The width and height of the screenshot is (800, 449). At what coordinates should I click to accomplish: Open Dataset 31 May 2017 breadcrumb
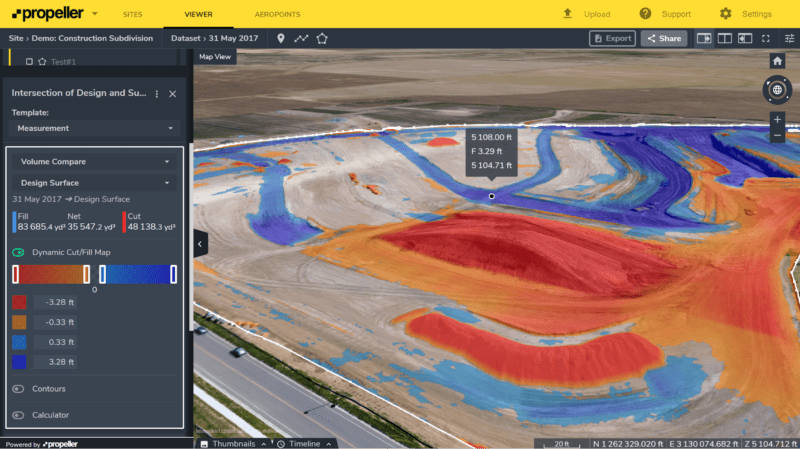point(214,38)
